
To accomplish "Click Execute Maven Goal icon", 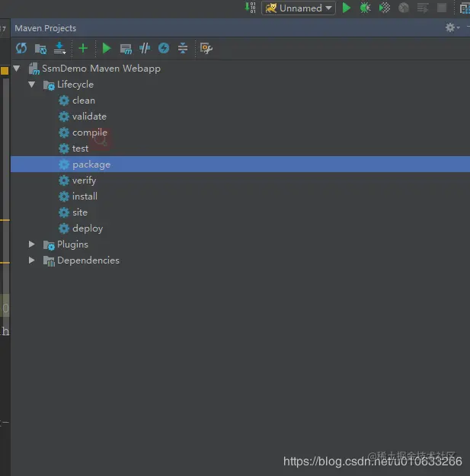I will coord(126,49).
